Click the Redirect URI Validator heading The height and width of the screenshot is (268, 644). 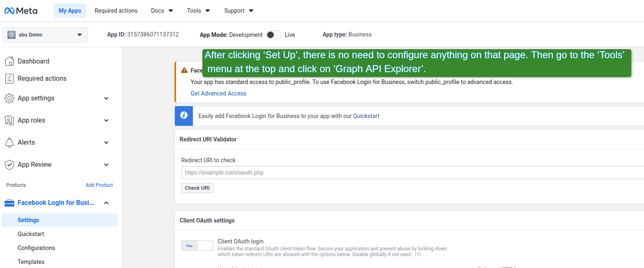click(208, 139)
